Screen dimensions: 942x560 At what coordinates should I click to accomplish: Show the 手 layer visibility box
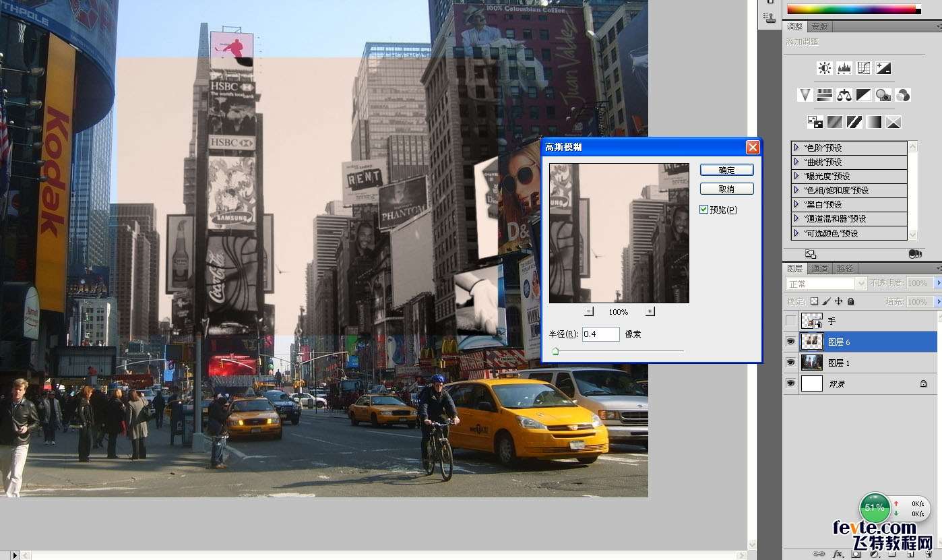pyautogui.click(x=791, y=321)
